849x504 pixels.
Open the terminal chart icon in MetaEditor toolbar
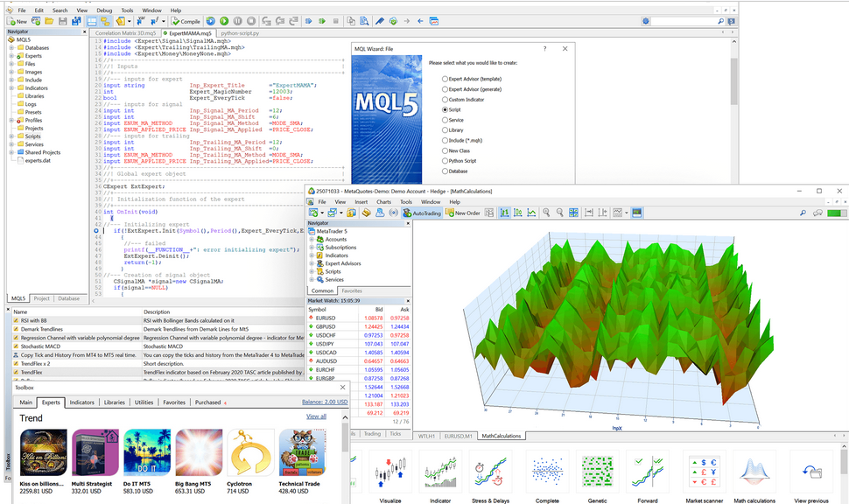pos(434,22)
